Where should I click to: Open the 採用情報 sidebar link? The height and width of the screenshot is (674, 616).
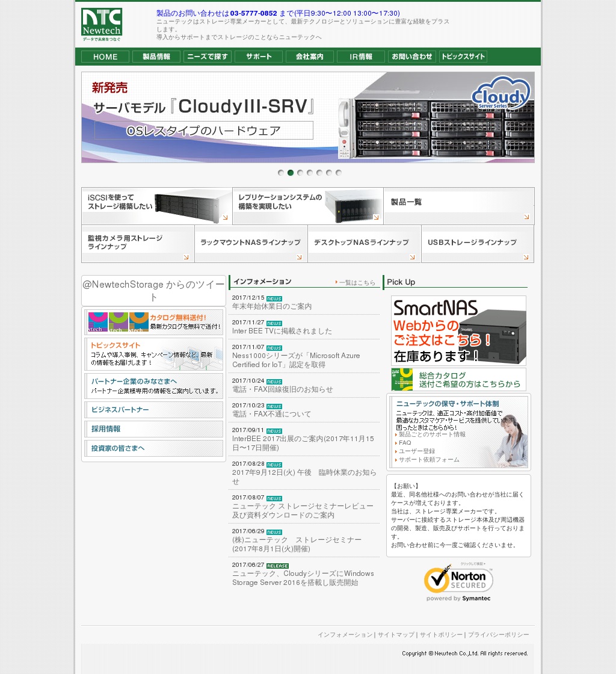154,429
